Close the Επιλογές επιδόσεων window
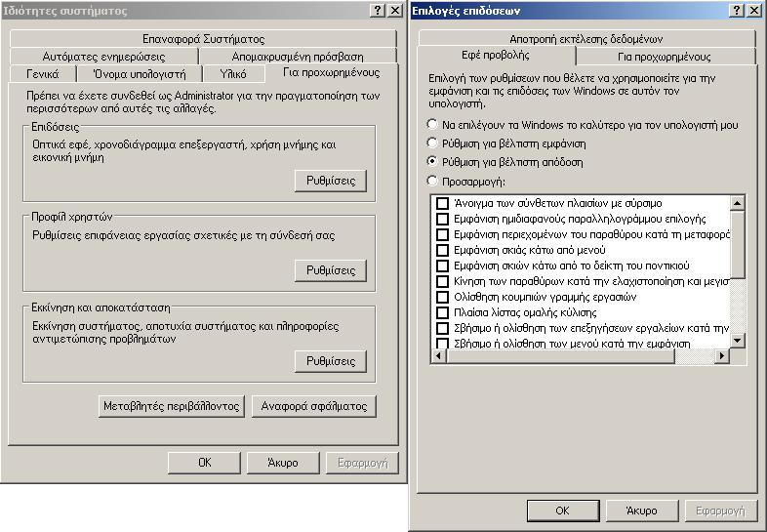The height and width of the screenshot is (532, 767). tap(753, 11)
